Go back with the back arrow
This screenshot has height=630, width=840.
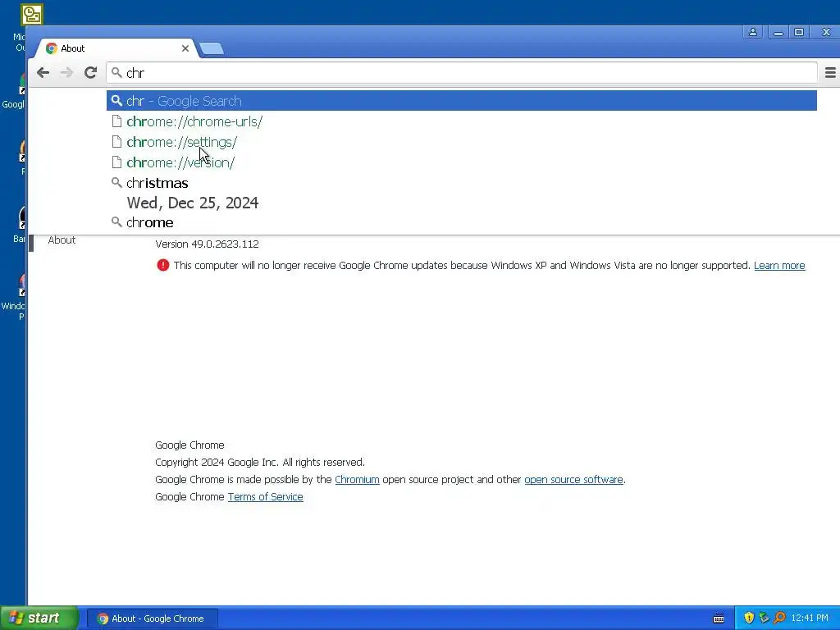pyautogui.click(x=43, y=73)
